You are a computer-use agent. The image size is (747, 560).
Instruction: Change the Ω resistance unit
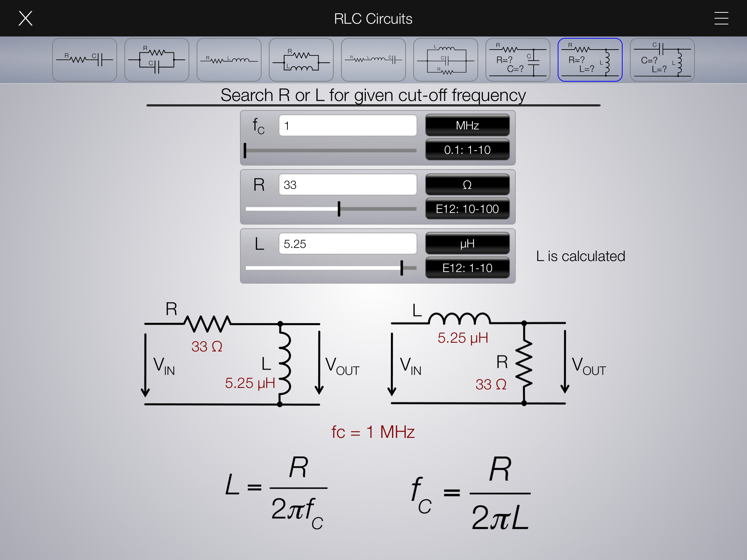coord(467,184)
